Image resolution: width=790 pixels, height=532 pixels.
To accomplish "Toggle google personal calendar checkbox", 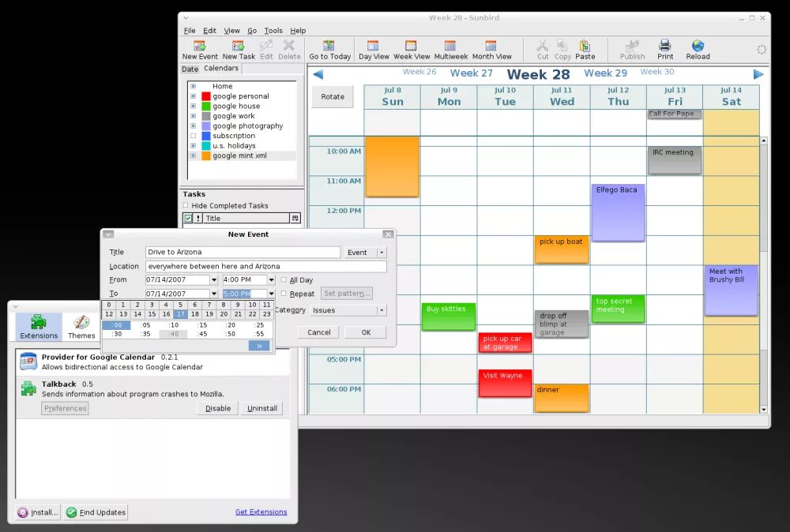I will 193,96.
